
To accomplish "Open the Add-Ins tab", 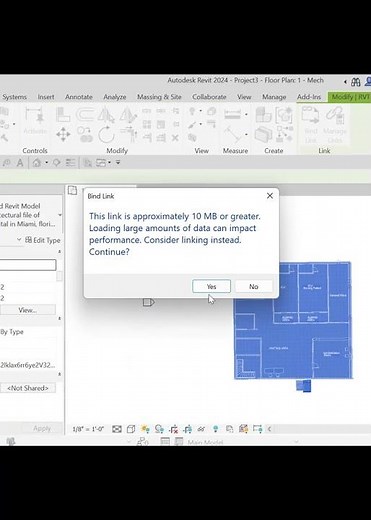I will [309, 97].
